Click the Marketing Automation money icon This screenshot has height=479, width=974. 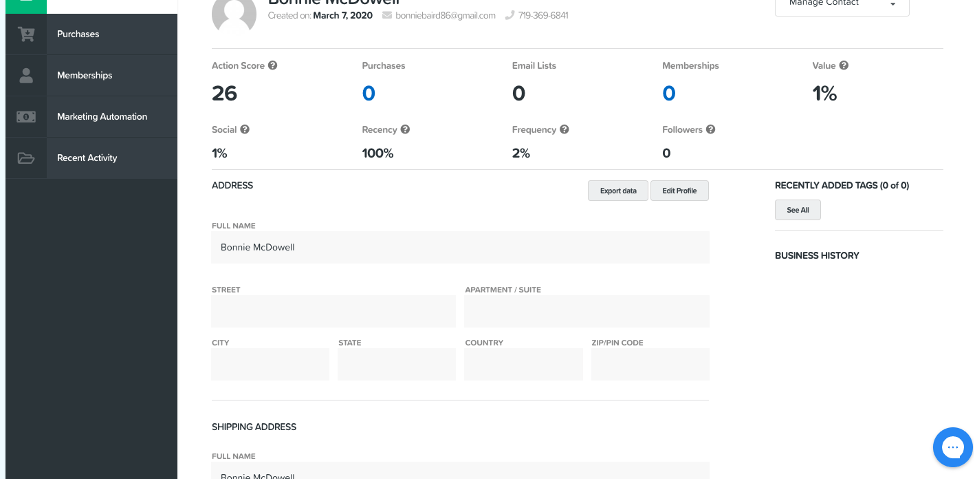coord(26,117)
